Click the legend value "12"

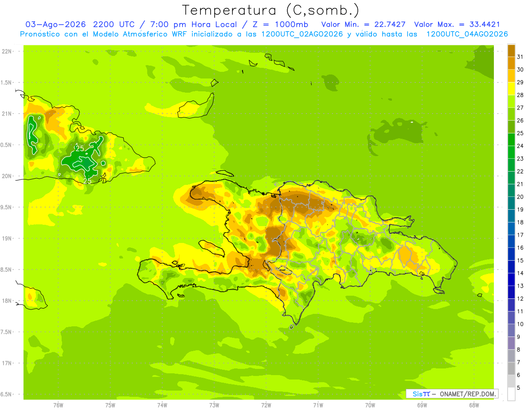[520, 299]
